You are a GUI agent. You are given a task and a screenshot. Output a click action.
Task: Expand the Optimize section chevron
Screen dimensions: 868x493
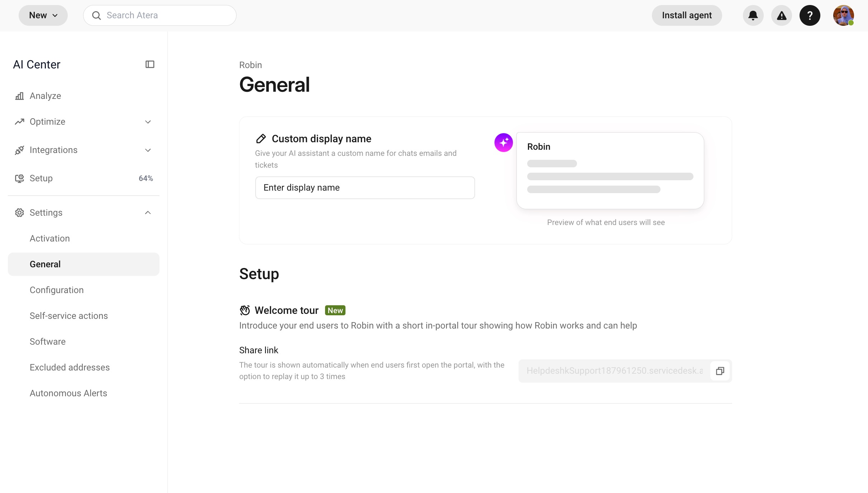tap(148, 122)
